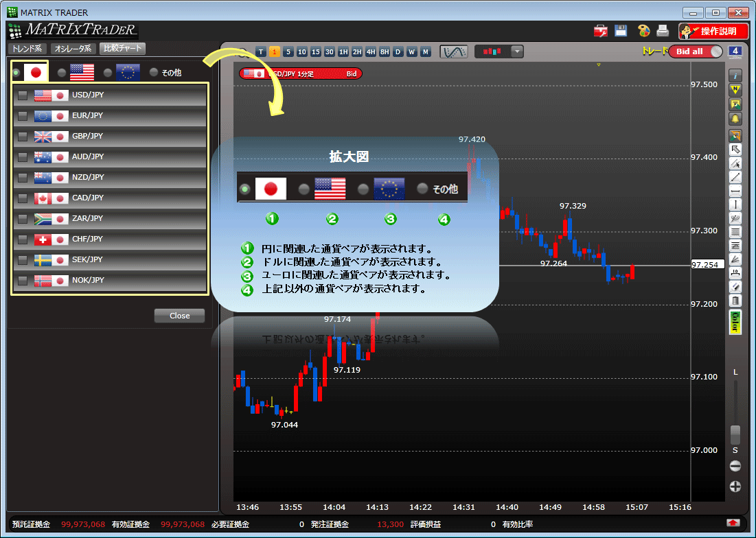This screenshot has width=756, height=538.
Task: Select the vertical line drawing tool
Action: tap(735, 204)
